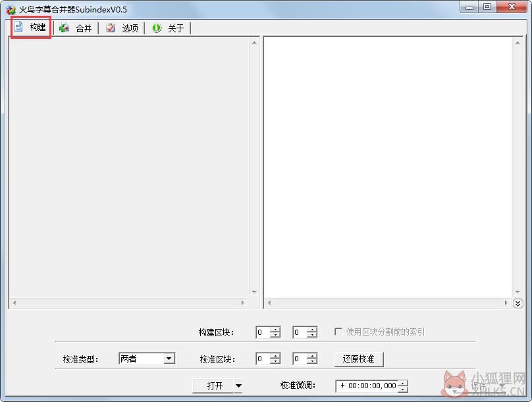The height and width of the screenshot is (402, 532).
Task: Click the 合并 tab merge icon
Action: click(64, 28)
